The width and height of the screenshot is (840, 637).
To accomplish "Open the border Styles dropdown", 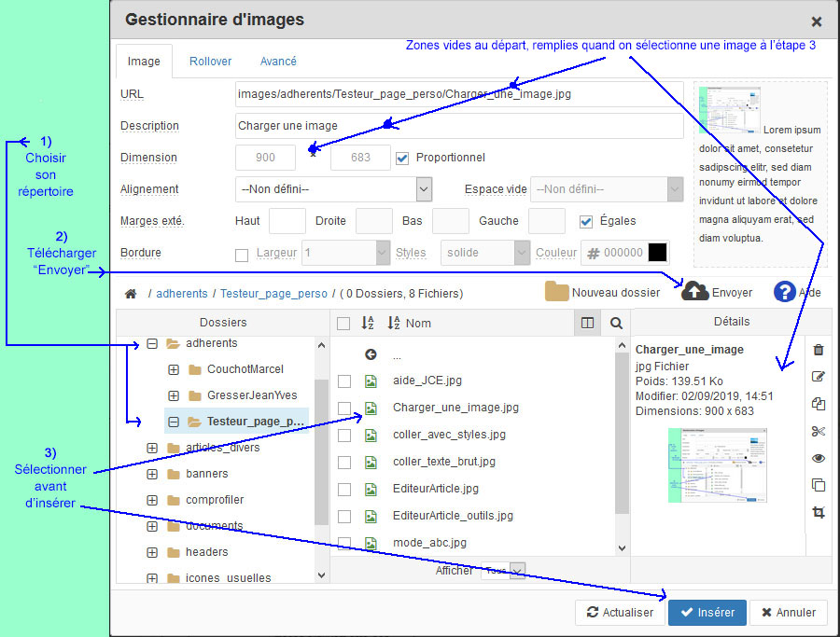I will pos(484,253).
